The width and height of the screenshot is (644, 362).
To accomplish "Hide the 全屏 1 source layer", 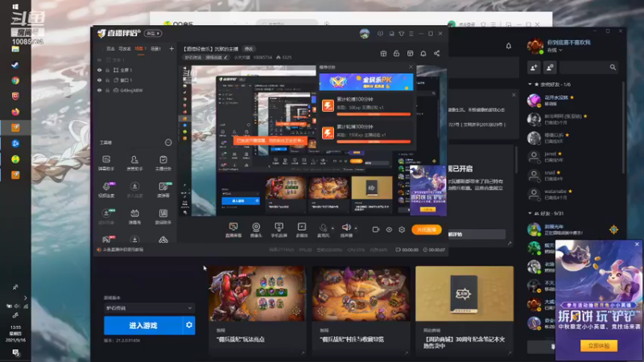I will tap(99, 70).
